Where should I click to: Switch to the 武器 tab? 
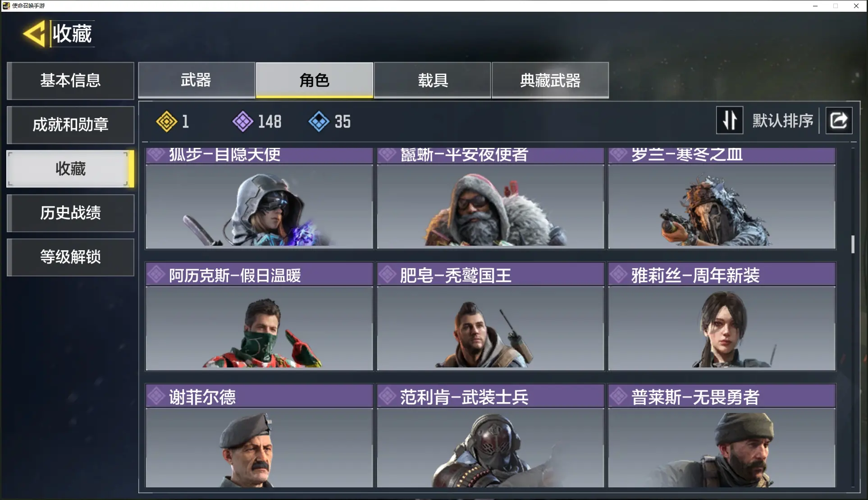click(196, 80)
